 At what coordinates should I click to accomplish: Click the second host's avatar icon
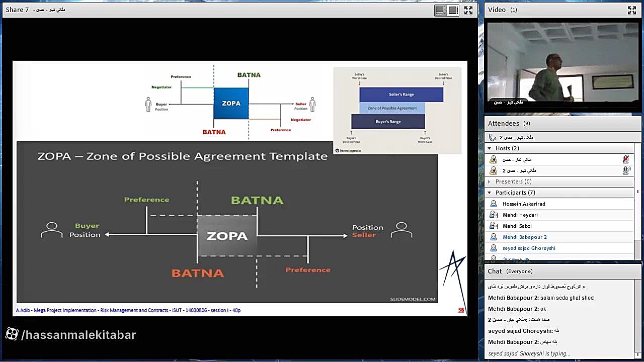493,170
